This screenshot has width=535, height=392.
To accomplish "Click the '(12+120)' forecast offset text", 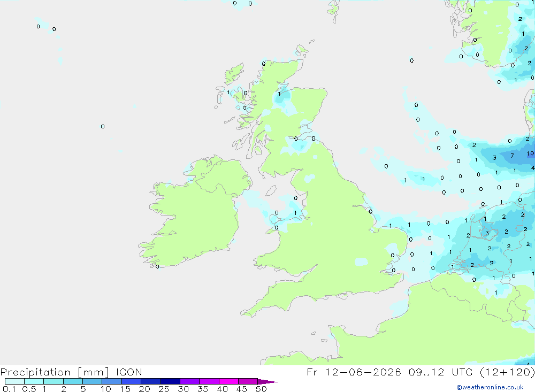I will [x=507, y=372].
